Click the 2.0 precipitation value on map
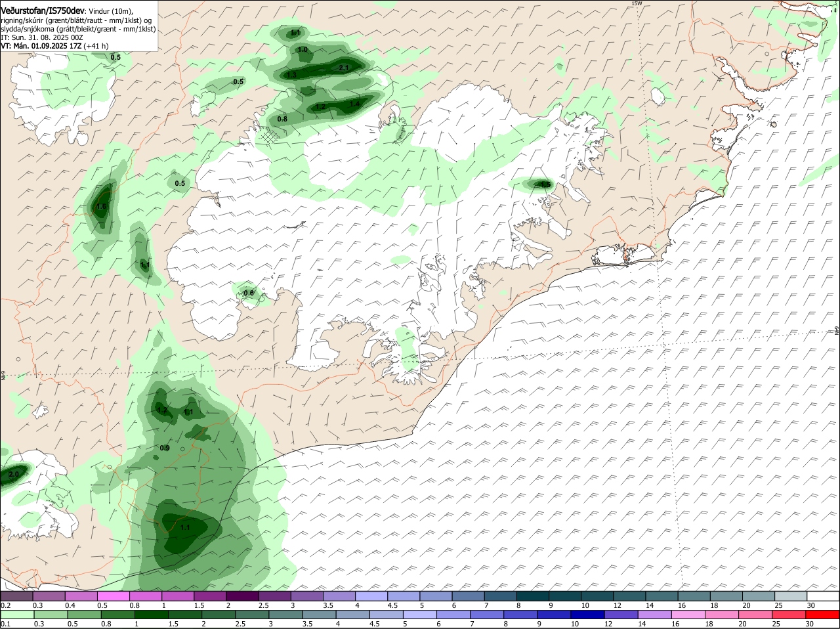The width and height of the screenshot is (840, 629). coord(13,473)
